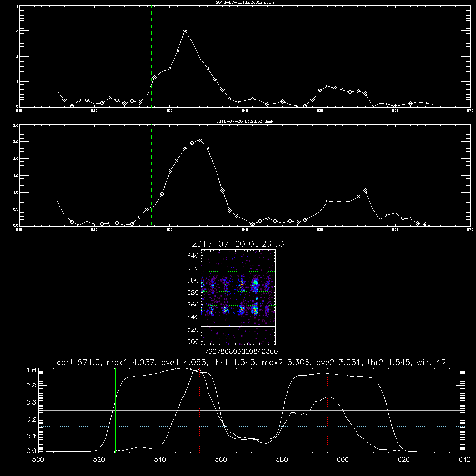
Task: Click the 540 label on bottom profile x-axis
Action: pyautogui.click(x=160, y=459)
